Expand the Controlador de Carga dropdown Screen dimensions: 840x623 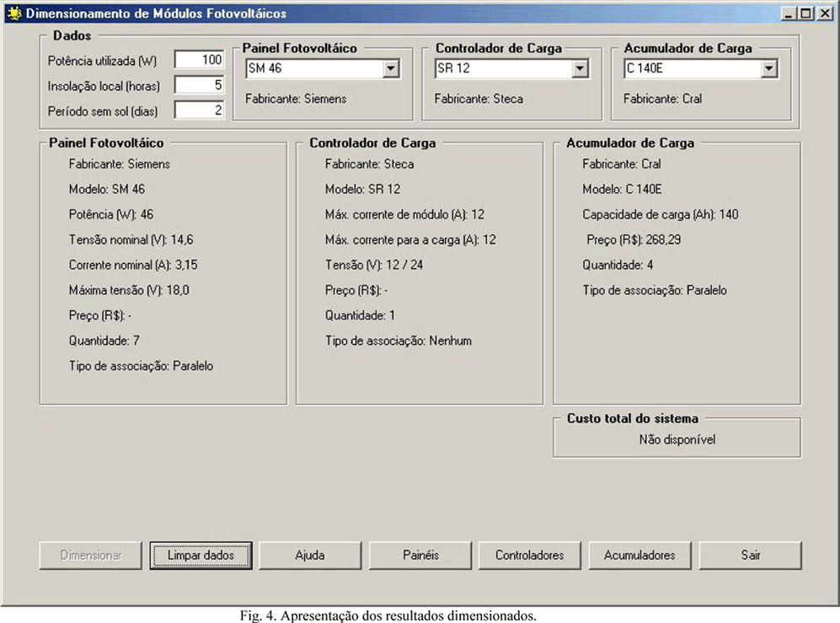[x=580, y=69]
